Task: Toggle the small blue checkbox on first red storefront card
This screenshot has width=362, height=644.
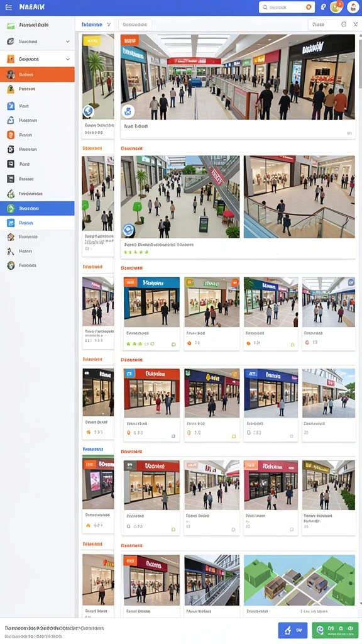Action: coord(173,436)
